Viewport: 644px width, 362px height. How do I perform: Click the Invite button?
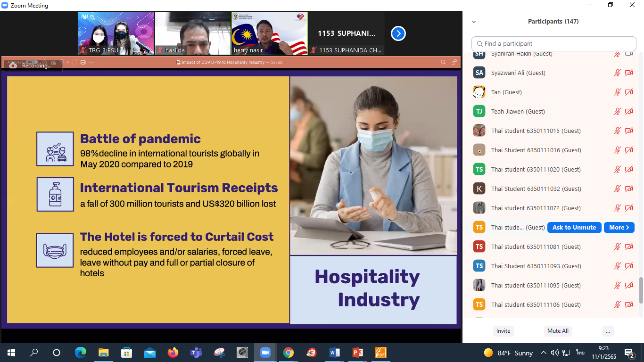click(503, 331)
